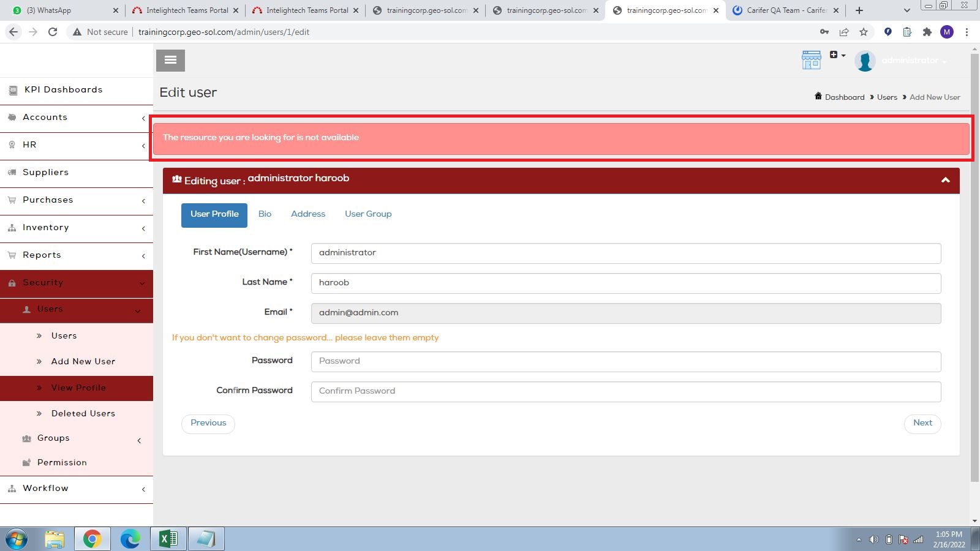Open a new browser tab

click(859, 10)
